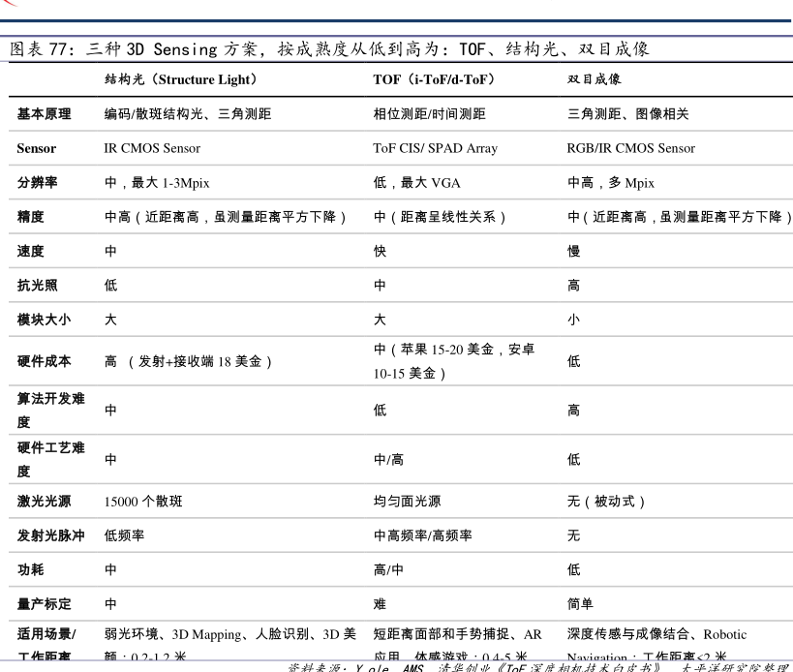Click cell '深度传感与成像结合、Robotic'
The image size is (793, 672).
656,634
